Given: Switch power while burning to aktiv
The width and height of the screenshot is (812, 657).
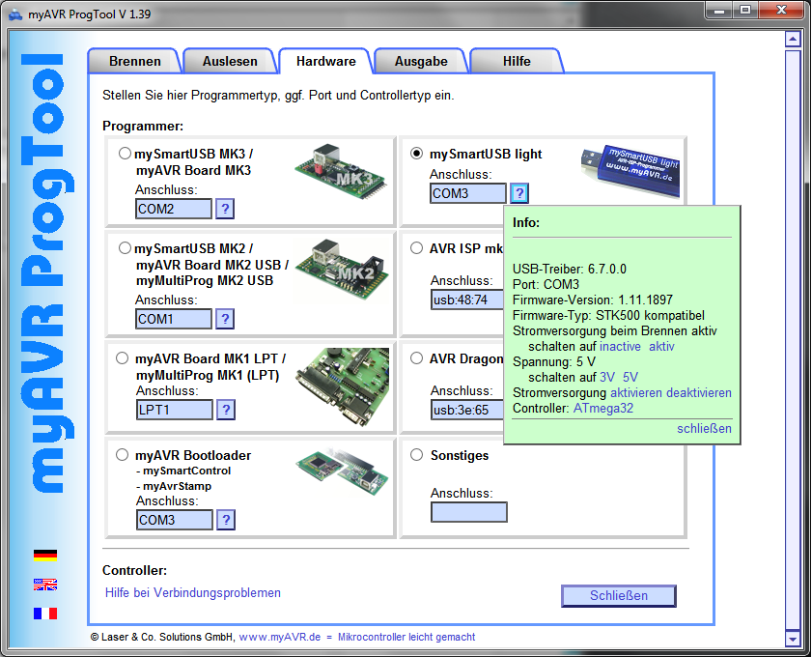Looking at the screenshot, I should pyautogui.click(x=661, y=346).
